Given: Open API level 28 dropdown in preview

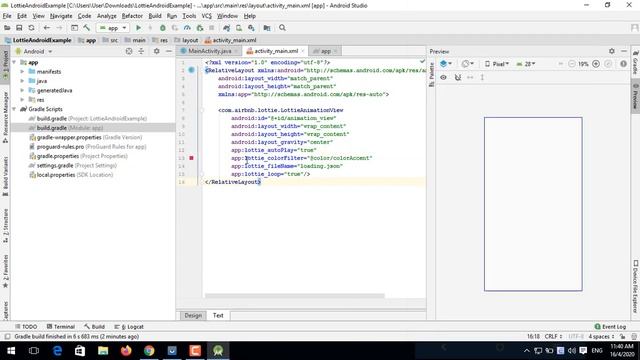Looking at the screenshot, I should tap(526, 64).
